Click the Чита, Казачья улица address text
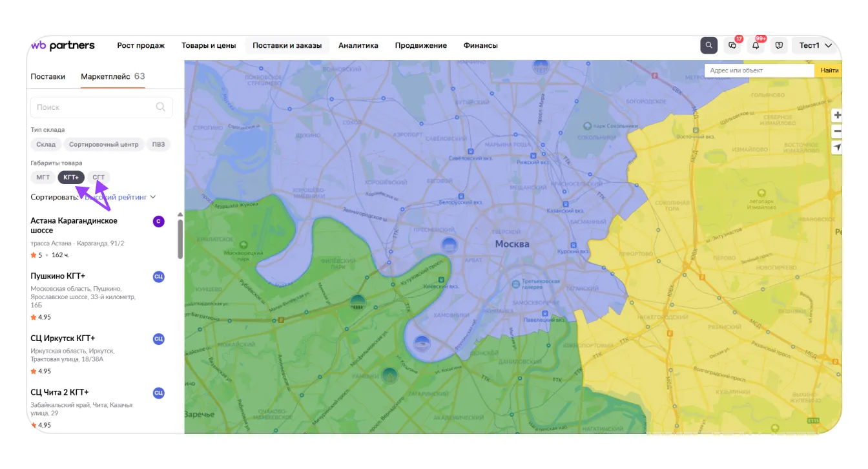The image size is (868, 469). pyautogui.click(x=81, y=408)
